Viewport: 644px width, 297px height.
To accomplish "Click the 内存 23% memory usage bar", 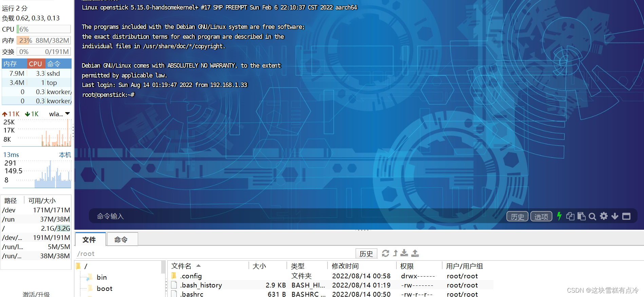I will click(x=43, y=40).
